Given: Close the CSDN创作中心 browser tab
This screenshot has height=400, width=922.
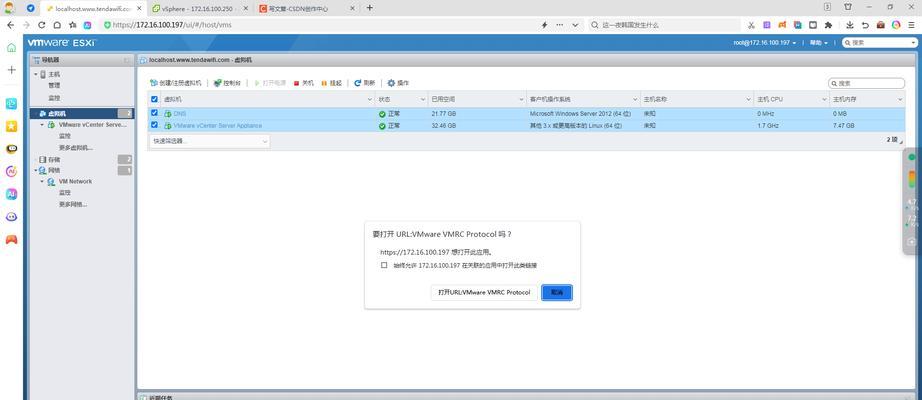Looking at the screenshot, I should pos(352,8).
